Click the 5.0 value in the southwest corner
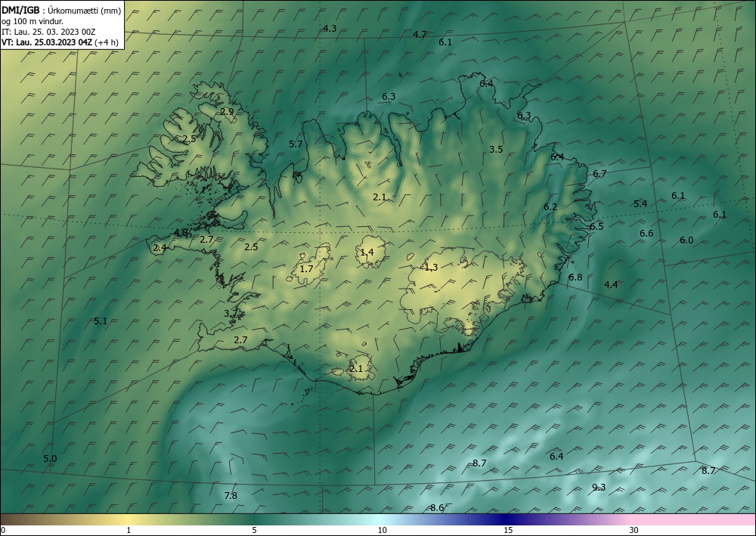The width and height of the screenshot is (756, 536). (x=50, y=459)
